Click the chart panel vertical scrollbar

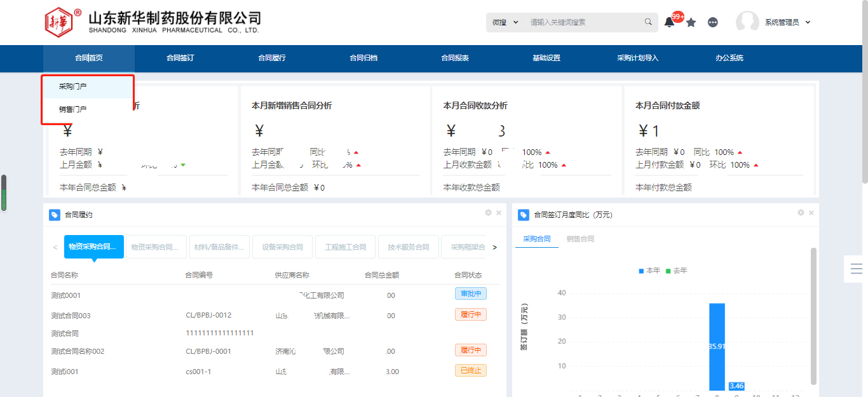[813, 316]
